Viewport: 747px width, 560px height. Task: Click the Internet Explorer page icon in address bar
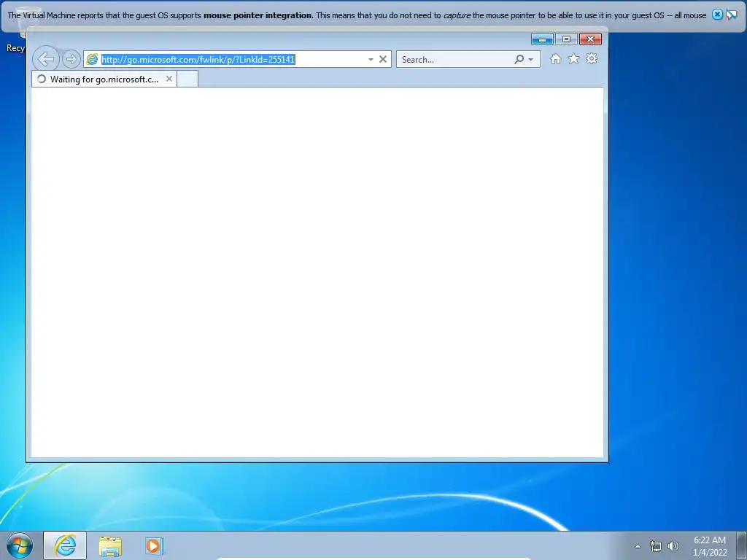pyautogui.click(x=92, y=60)
